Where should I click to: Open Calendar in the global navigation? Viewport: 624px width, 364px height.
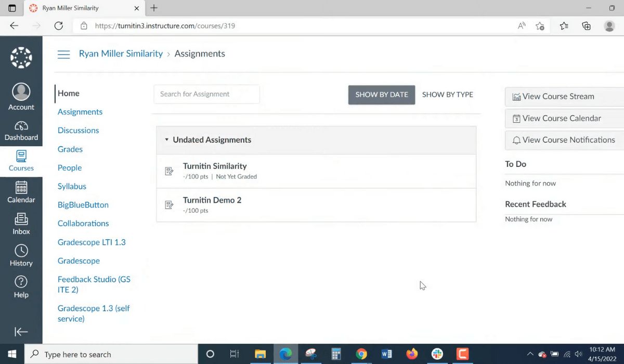click(21, 192)
